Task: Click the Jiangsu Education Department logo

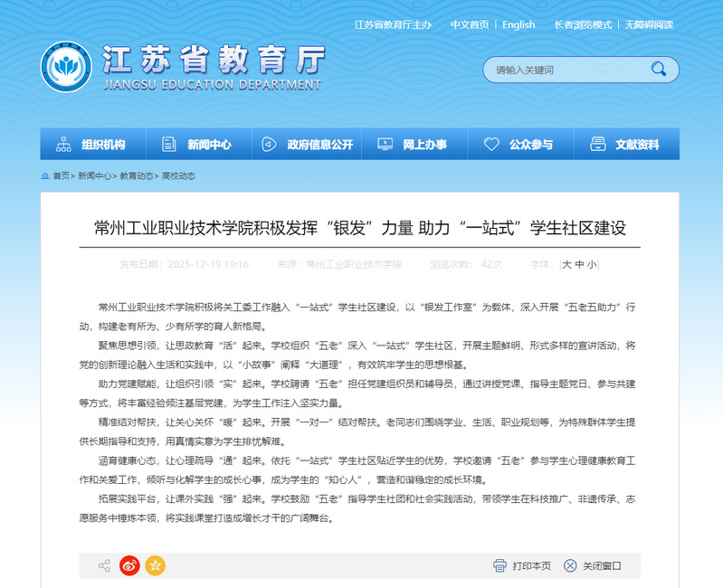Action: coord(66,69)
